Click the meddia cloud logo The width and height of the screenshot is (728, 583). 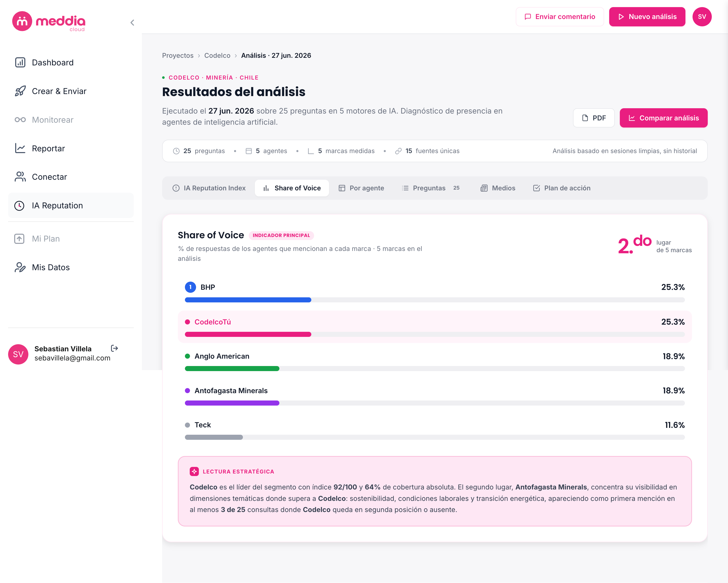[49, 21]
